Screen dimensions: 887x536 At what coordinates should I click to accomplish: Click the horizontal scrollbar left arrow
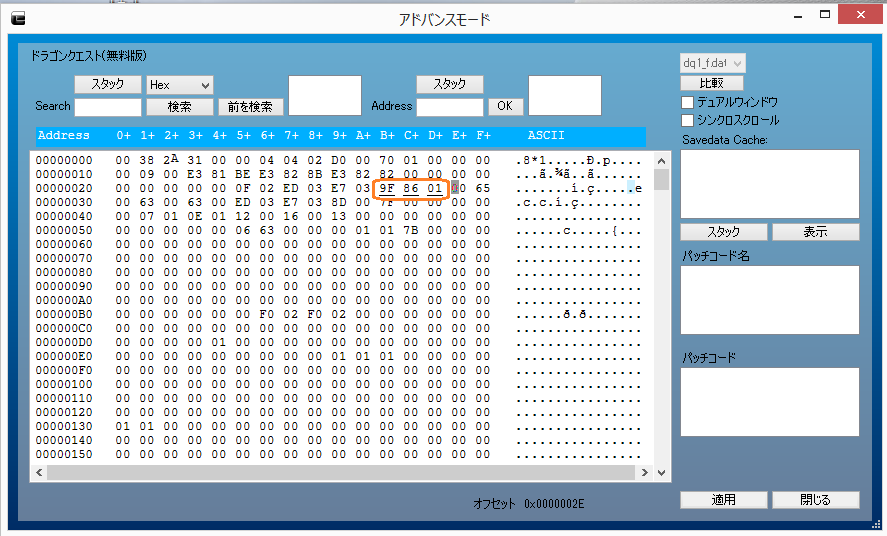coord(39,472)
